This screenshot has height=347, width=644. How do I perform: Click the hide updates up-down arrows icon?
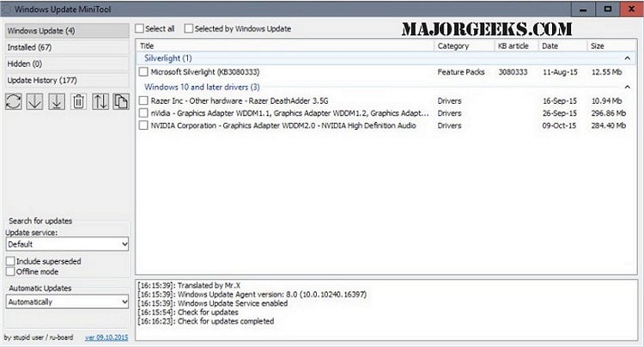pyautogui.click(x=100, y=101)
